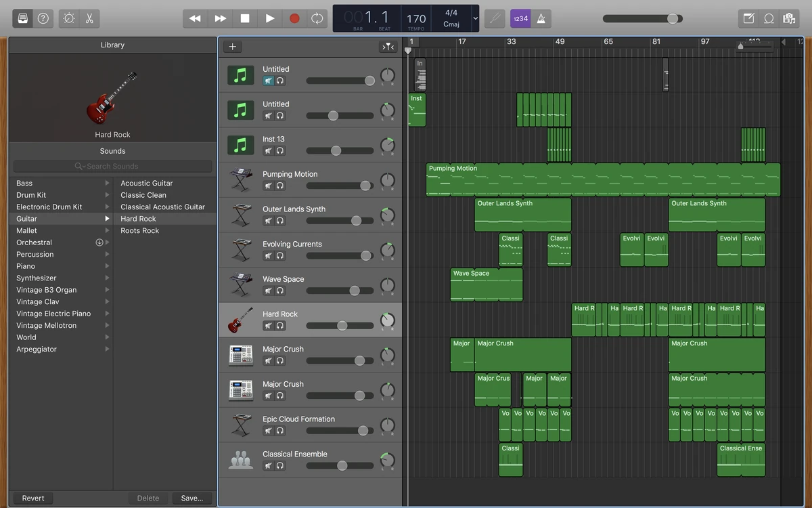Click the Search Sounds field
The width and height of the screenshot is (812, 508).
[x=112, y=166]
